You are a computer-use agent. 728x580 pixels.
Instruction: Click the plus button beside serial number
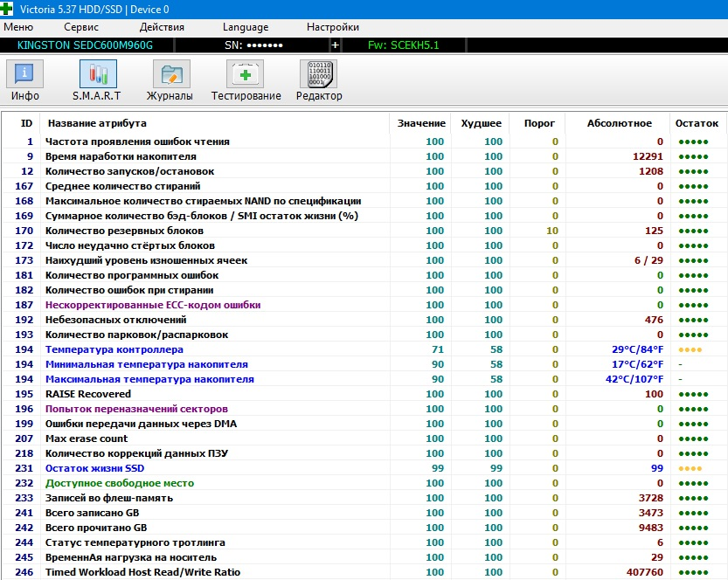(x=336, y=45)
